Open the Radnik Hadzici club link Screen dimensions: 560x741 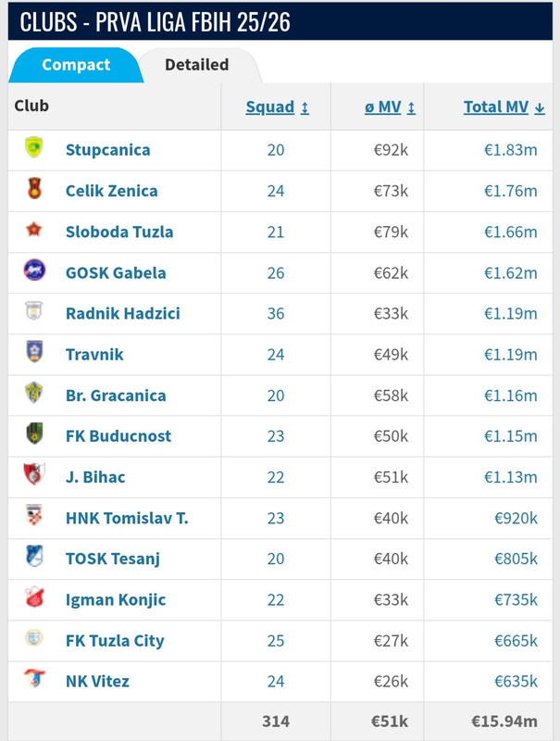[123, 314]
